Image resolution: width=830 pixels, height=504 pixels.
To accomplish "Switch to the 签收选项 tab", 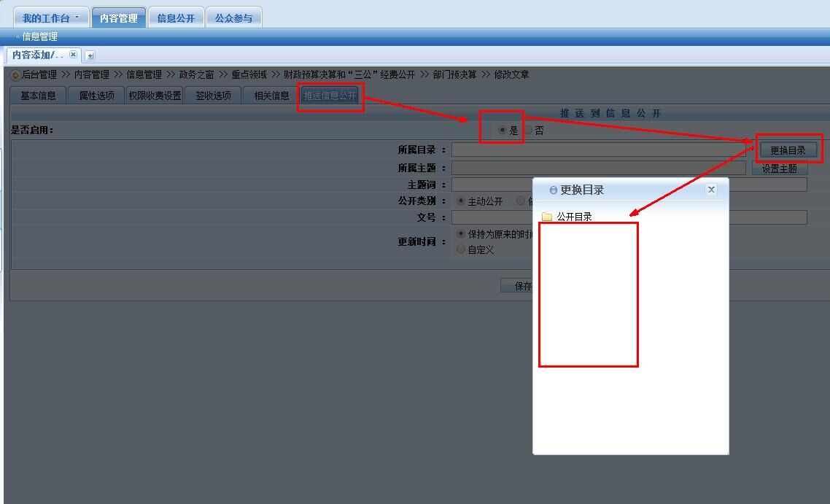I will [213, 96].
